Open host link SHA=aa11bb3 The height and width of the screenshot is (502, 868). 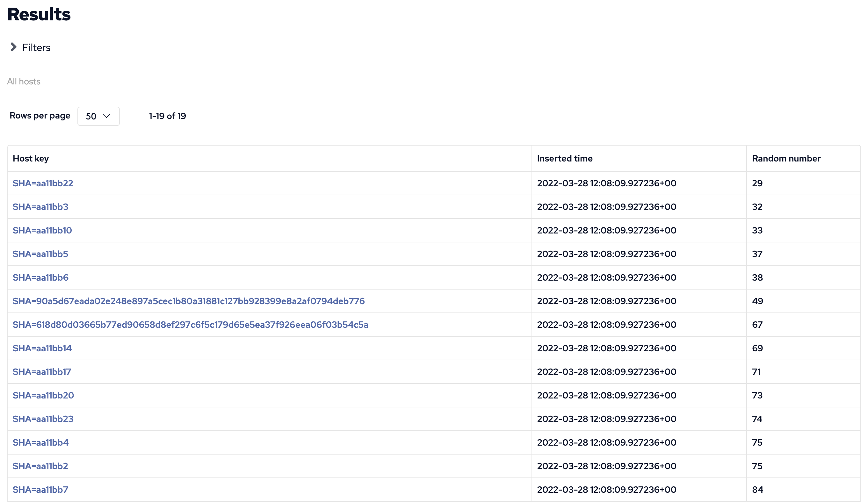(40, 207)
